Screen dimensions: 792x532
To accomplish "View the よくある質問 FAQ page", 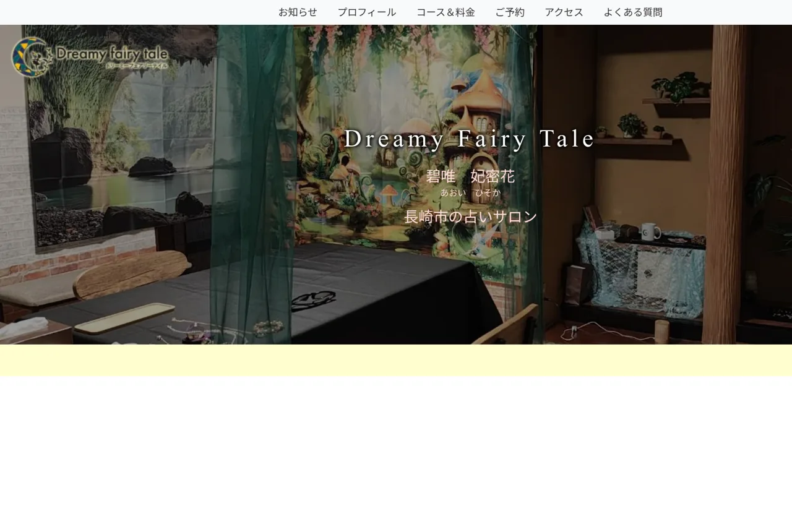I will [x=633, y=12].
